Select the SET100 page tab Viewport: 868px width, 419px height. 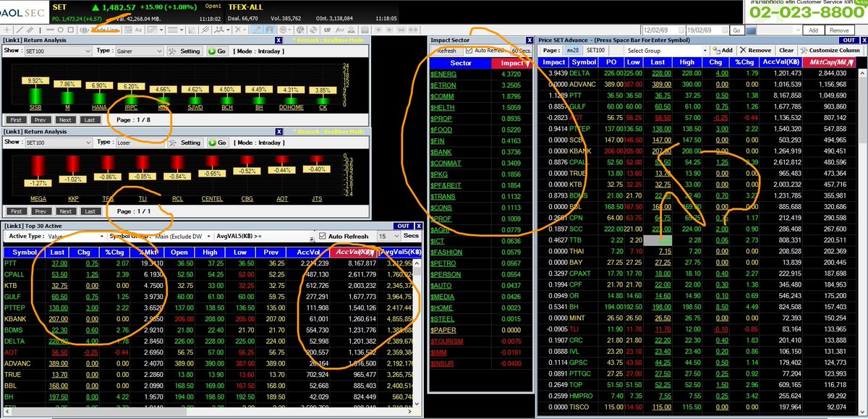[595, 51]
